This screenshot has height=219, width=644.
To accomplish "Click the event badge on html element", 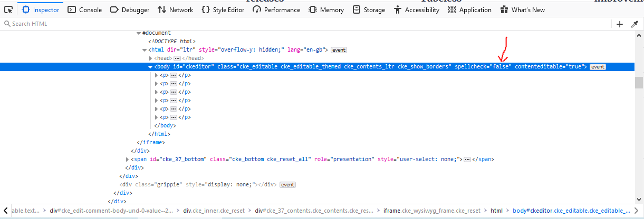I will [339, 50].
